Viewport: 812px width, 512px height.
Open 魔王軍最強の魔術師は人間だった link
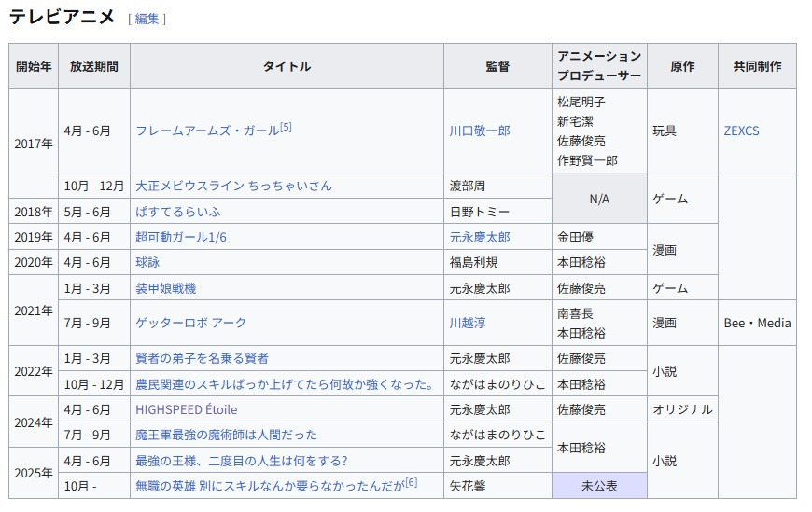click(226, 435)
